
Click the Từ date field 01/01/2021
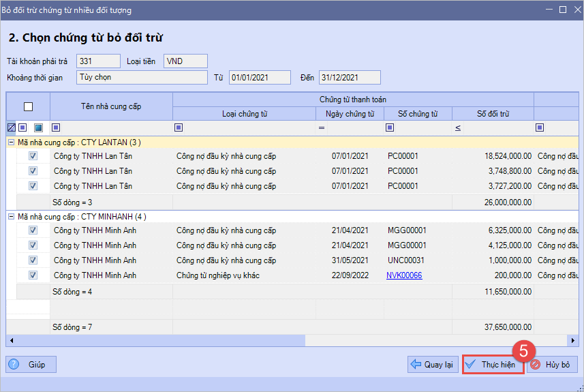pyautogui.click(x=260, y=78)
